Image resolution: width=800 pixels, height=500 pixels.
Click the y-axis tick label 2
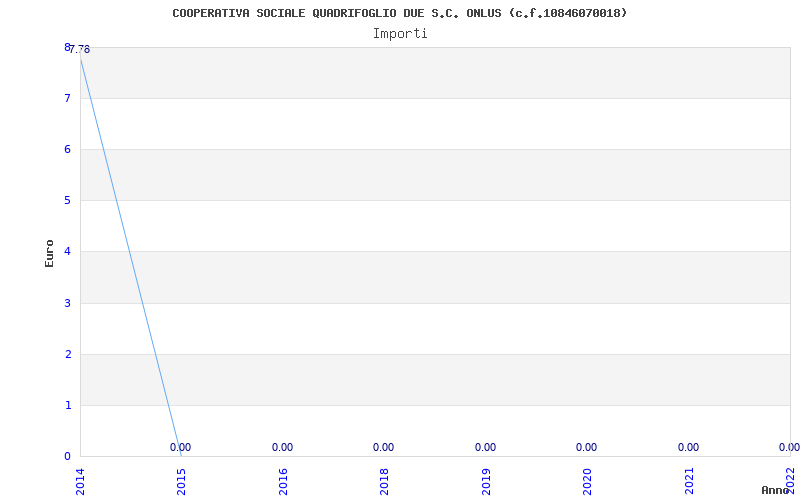point(67,355)
